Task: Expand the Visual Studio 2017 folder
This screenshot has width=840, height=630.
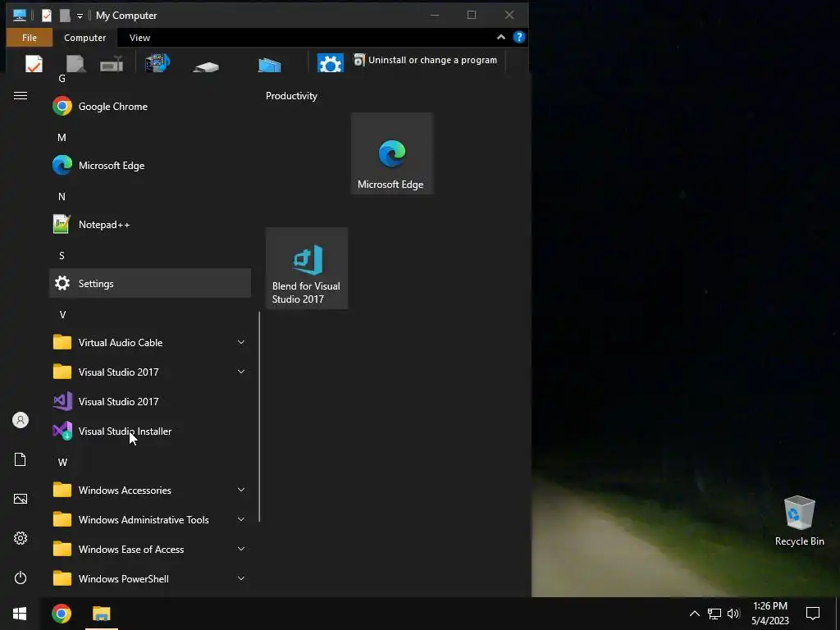Action: pos(150,372)
